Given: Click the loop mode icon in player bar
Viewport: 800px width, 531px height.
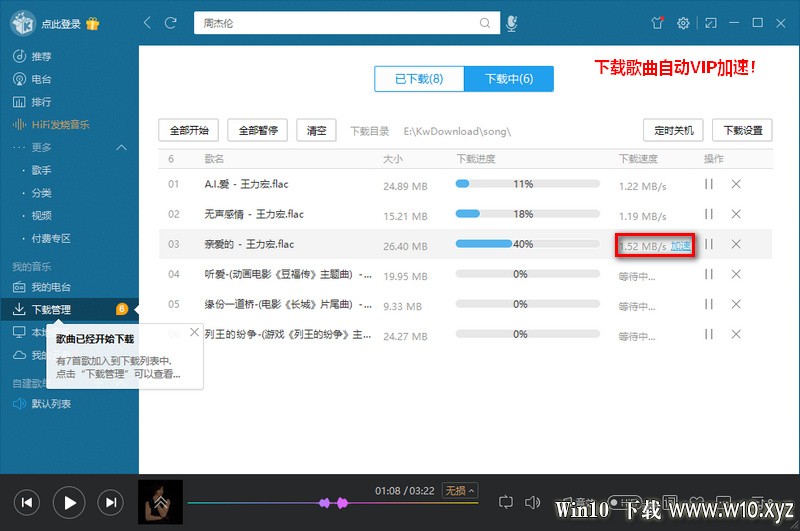Looking at the screenshot, I should click(x=505, y=502).
